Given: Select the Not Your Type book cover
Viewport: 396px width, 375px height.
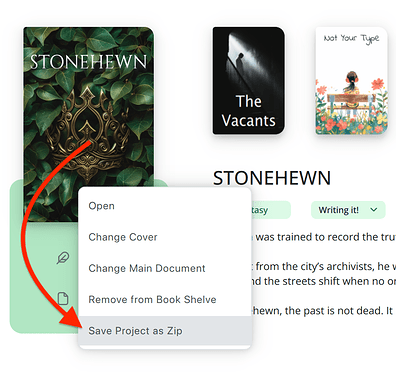Looking at the screenshot, I should [x=351, y=81].
